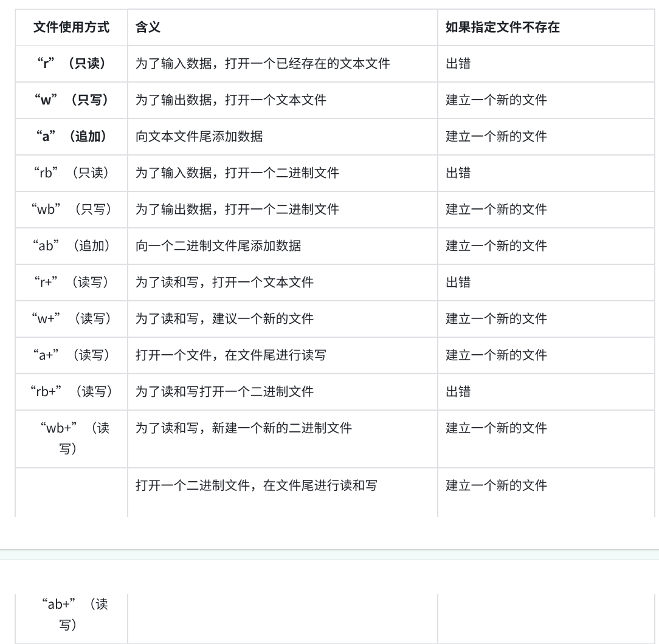Click the 文件使用方式 column header
Viewport: 659px width, 644px height.
(x=72, y=27)
